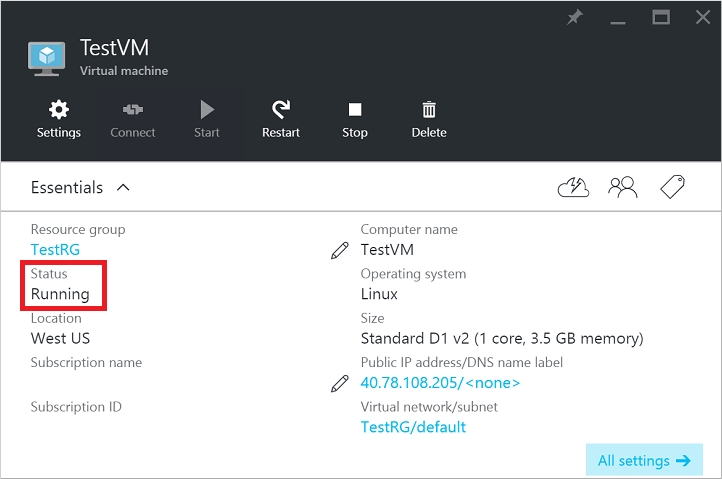Screen dimensions: 722x479
Task: Maximize the TestVM blade
Action: [660, 18]
